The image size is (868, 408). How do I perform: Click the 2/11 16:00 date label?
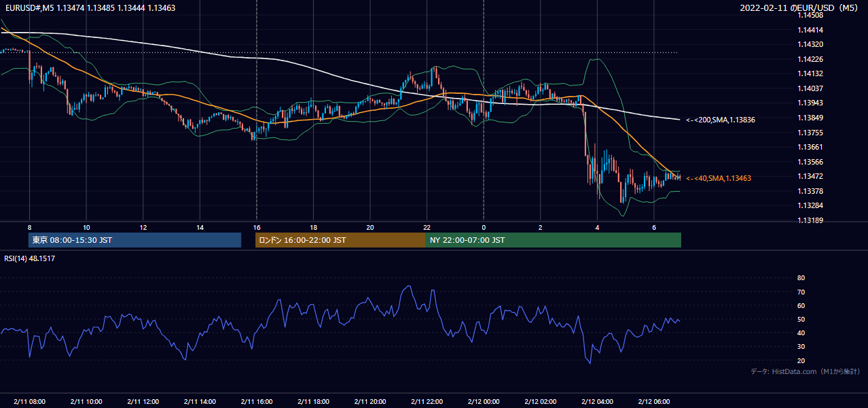[x=256, y=401]
